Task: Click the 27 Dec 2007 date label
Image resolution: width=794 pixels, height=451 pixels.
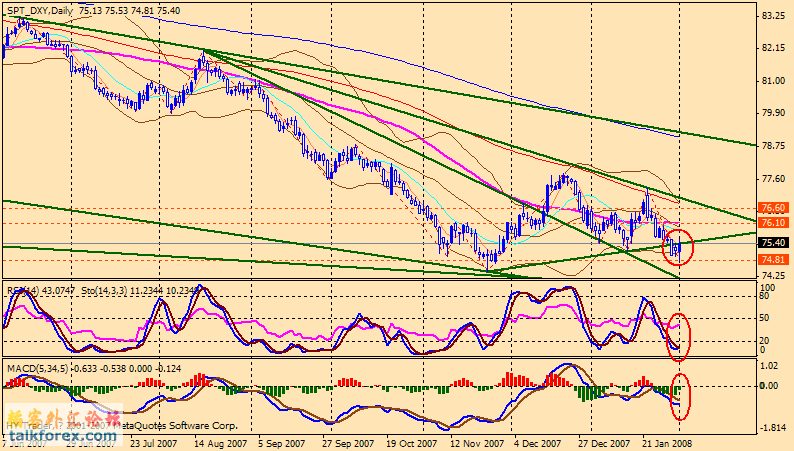Action: pos(604,443)
